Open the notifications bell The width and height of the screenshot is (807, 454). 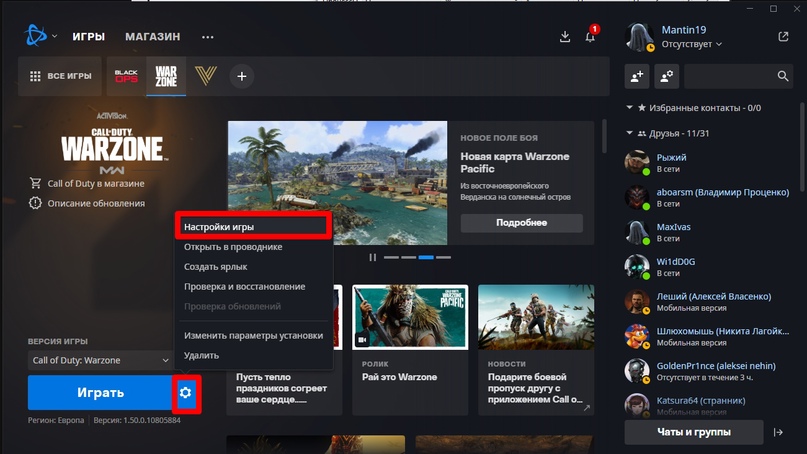pyautogui.click(x=590, y=37)
